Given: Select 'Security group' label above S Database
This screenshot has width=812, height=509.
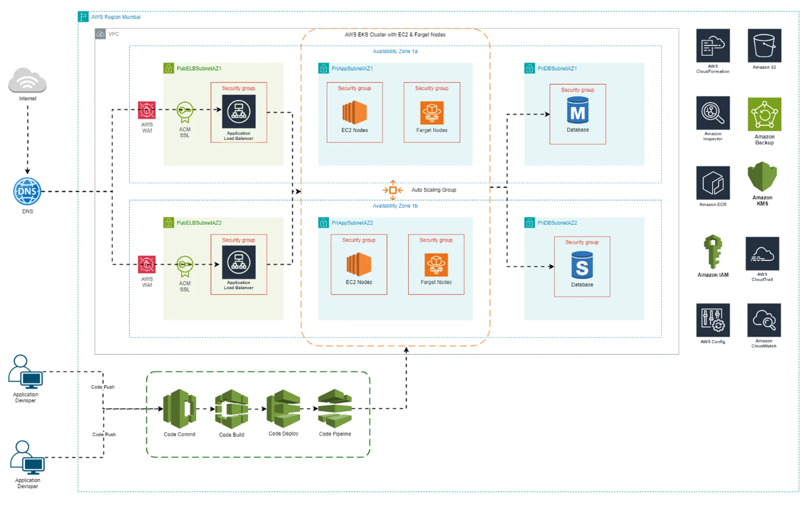Looking at the screenshot, I should (582, 242).
